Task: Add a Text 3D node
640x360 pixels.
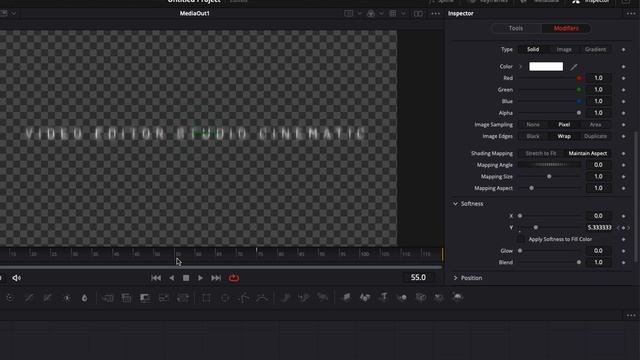Action: 384,298
